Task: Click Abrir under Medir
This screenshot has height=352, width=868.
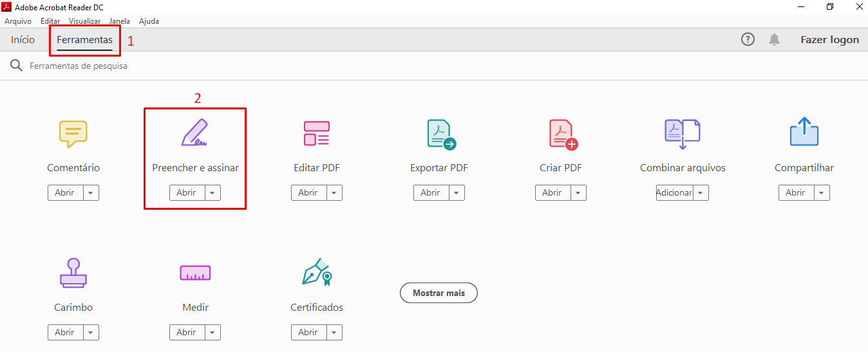Action: tap(187, 333)
